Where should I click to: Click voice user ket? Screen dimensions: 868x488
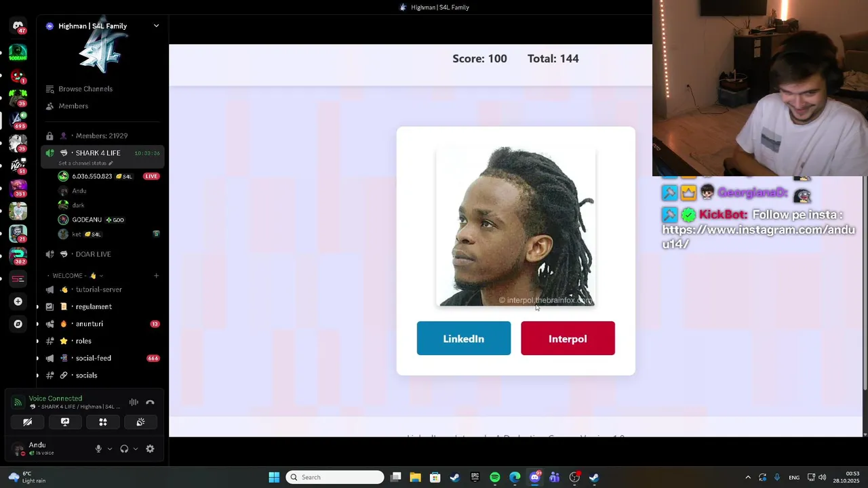tap(108, 234)
